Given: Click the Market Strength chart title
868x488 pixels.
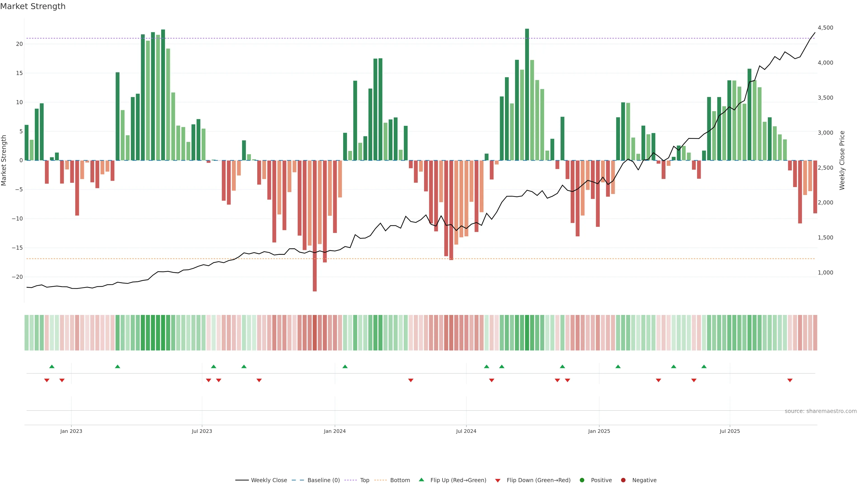Looking at the screenshot, I should coord(33,6).
